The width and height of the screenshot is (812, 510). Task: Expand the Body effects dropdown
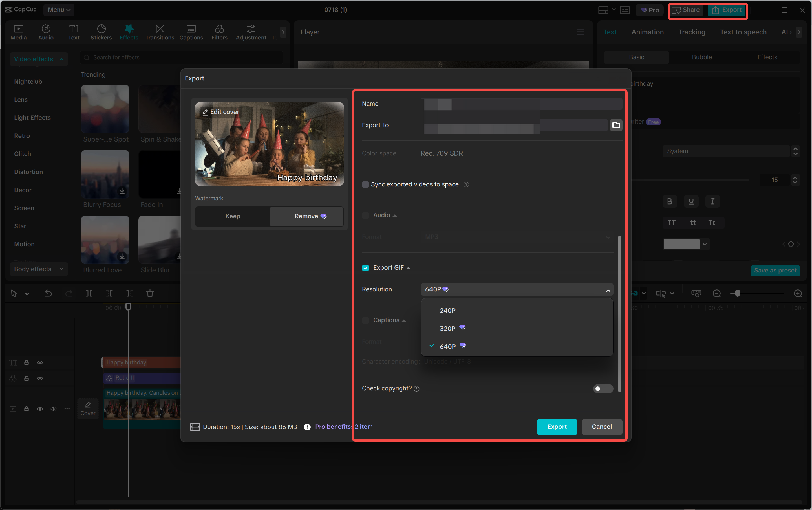pyautogui.click(x=38, y=269)
